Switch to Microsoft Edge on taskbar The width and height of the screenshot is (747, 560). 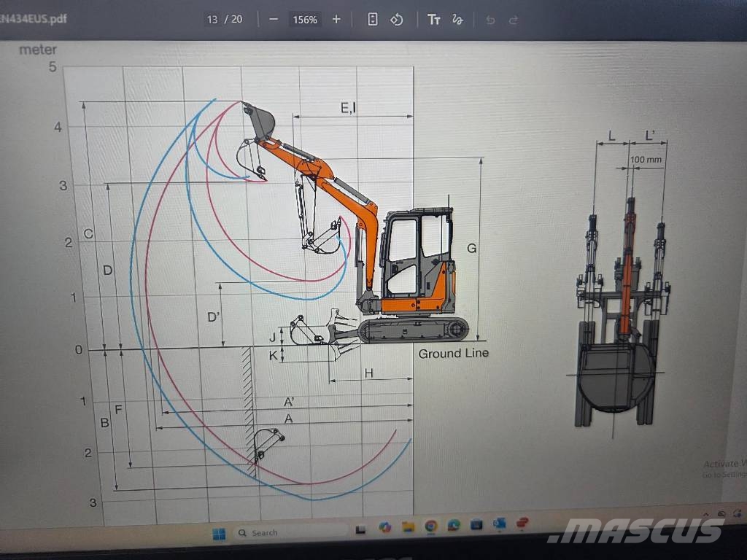(454, 525)
